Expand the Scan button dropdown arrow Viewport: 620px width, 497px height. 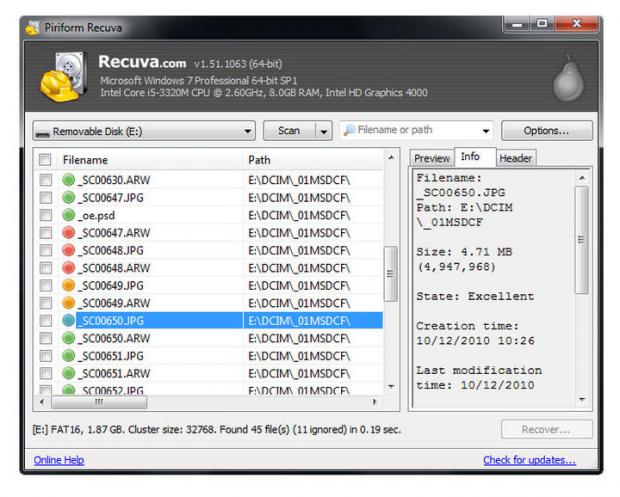323,131
